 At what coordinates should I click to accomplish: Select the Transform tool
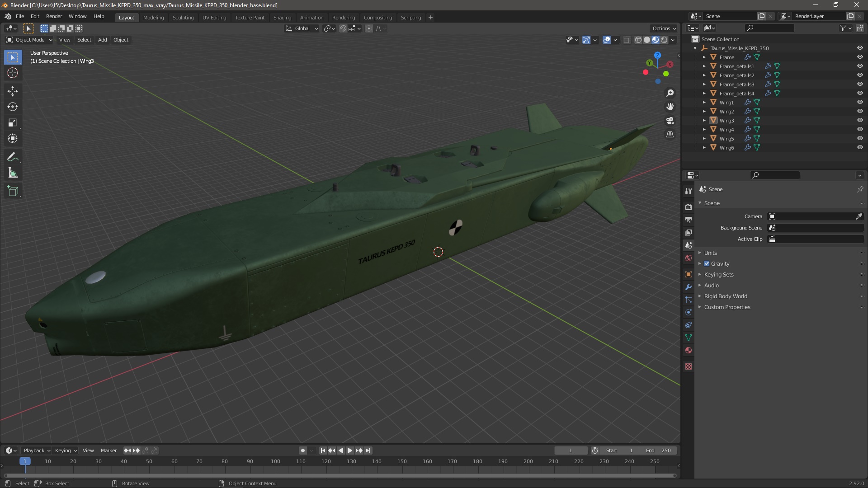(x=13, y=138)
